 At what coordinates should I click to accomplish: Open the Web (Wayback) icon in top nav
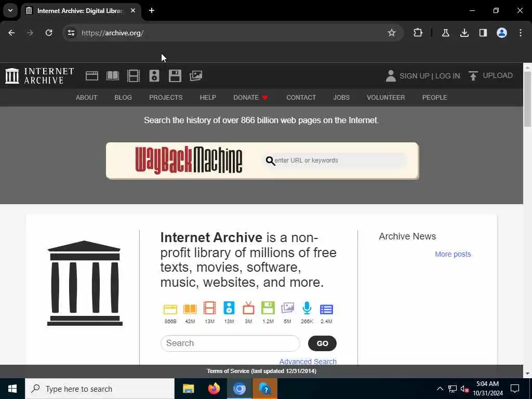pyautogui.click(x=91, y=76)
